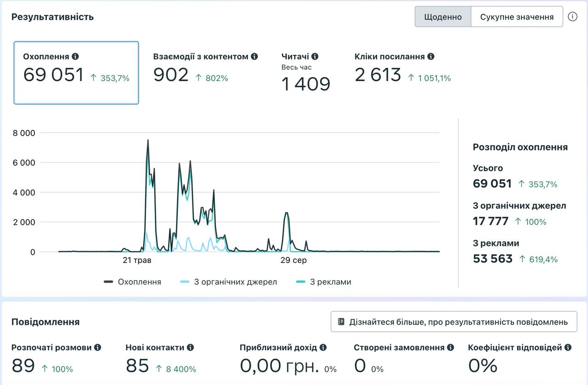Click the 1 051,1% link clicks growth
The width and height of the screenshot is (588, 385).
[435, 78]
